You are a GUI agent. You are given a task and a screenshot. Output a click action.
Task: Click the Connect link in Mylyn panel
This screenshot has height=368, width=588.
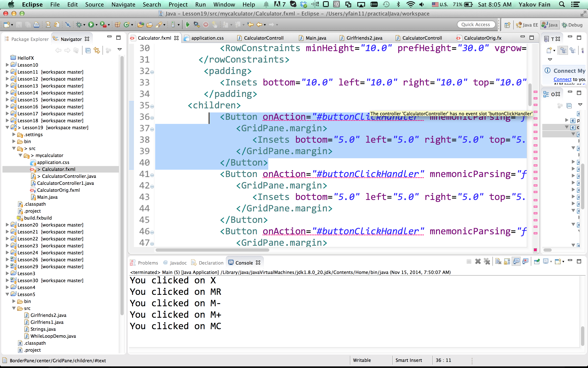point(562,79)
